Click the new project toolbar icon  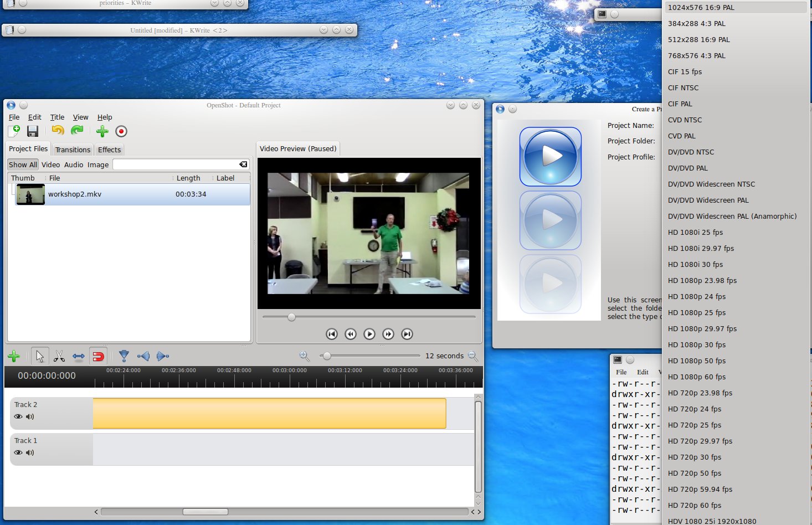coord(14,131)
